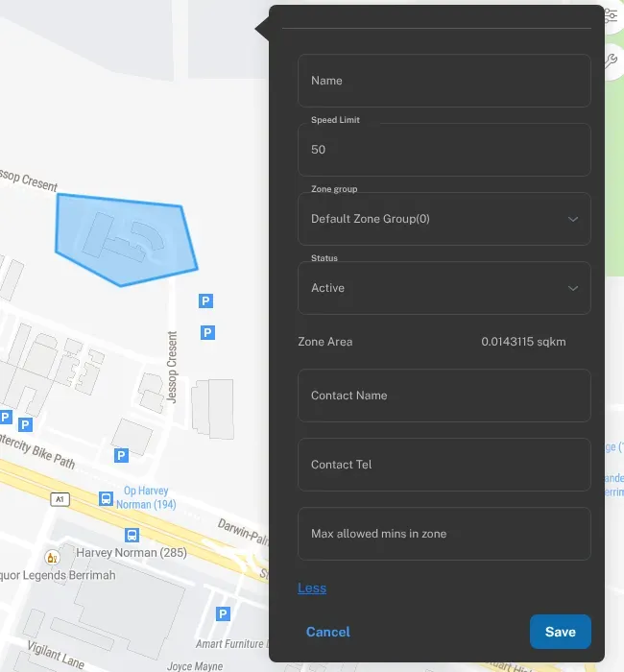Viewport: 624px width, 672px height.
Task: Click the parking icon just below the zone polygon
Action: pos(205,300)
